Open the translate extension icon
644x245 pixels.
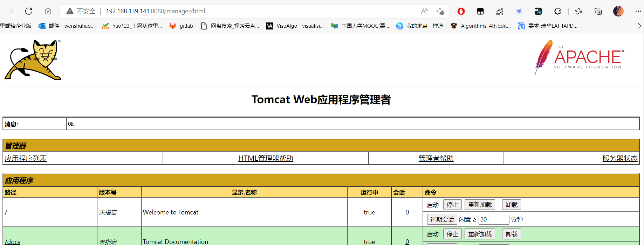(500, 11)
